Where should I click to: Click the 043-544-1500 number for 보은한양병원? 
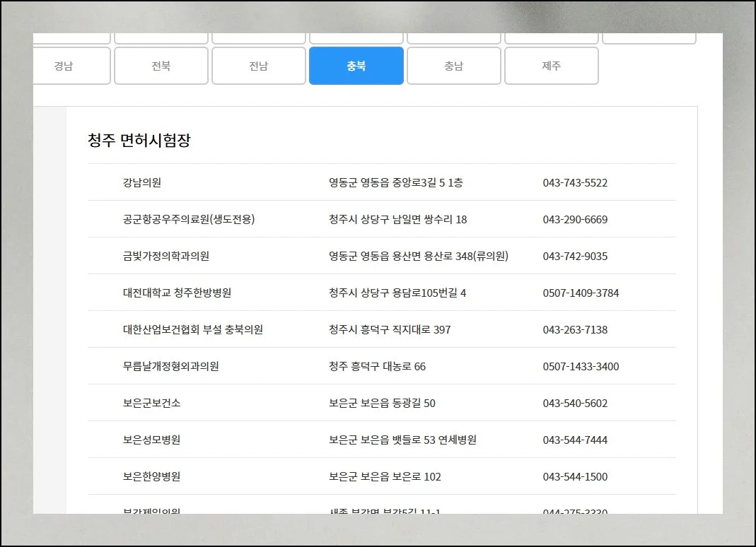pos(574,476)
